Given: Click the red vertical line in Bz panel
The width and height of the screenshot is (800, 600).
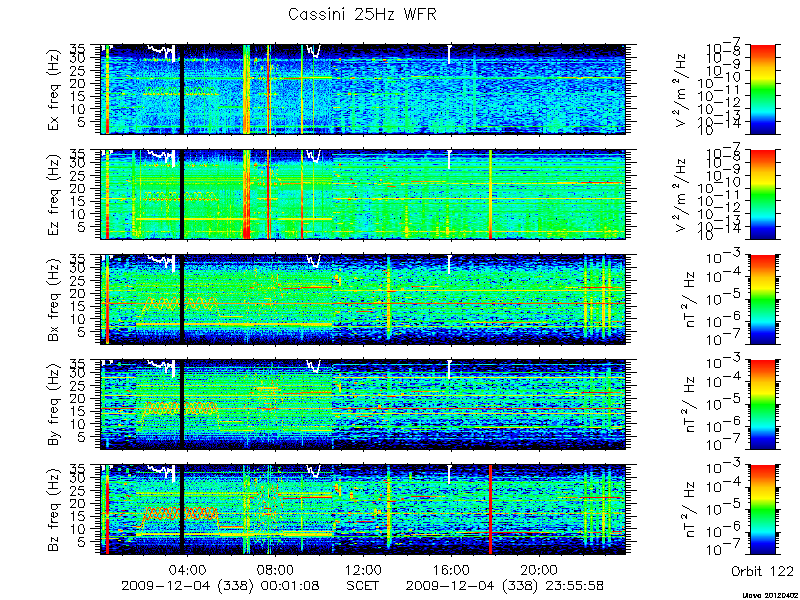Looking at the screenshot, I should click(490, 509).
